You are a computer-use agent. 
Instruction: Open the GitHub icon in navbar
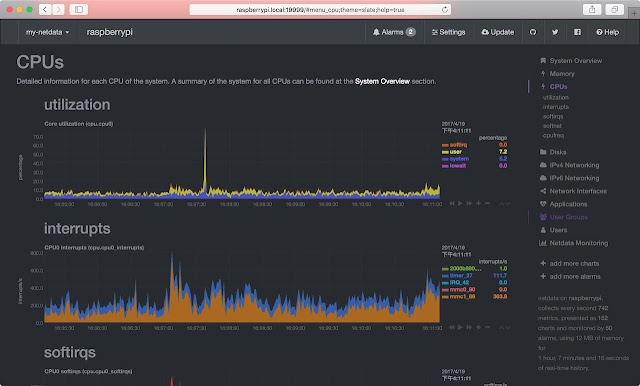533,32
